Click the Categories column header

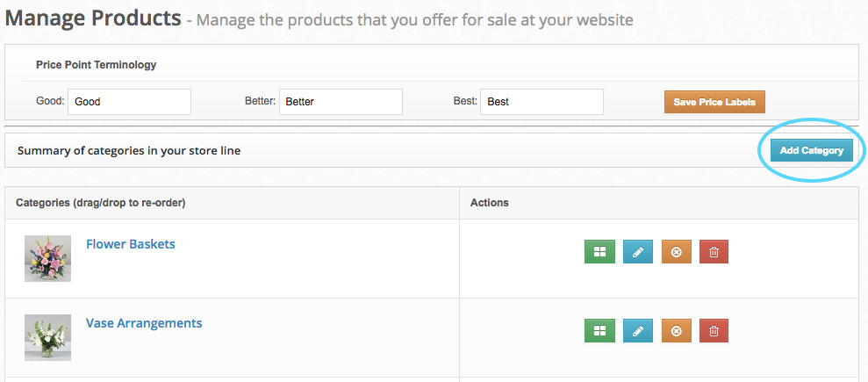tap(101, 203)
